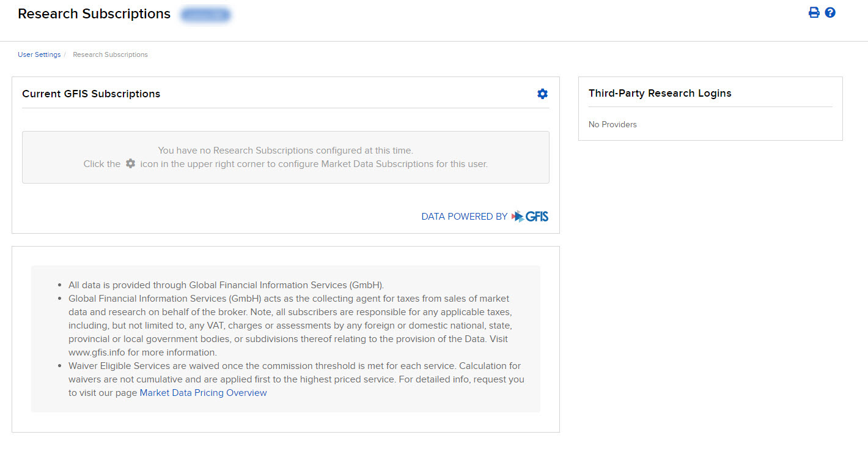Click the Third-Party Research Logins heading

coord(660,93)
